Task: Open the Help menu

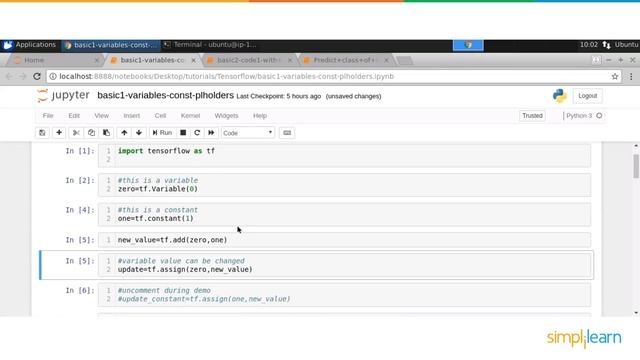Action: 260,116
